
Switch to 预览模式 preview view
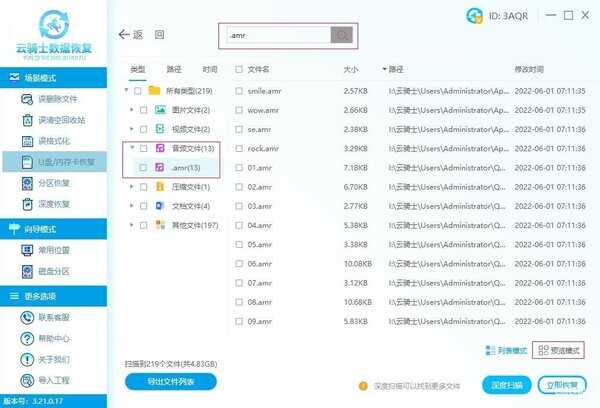tap(558, 350)
